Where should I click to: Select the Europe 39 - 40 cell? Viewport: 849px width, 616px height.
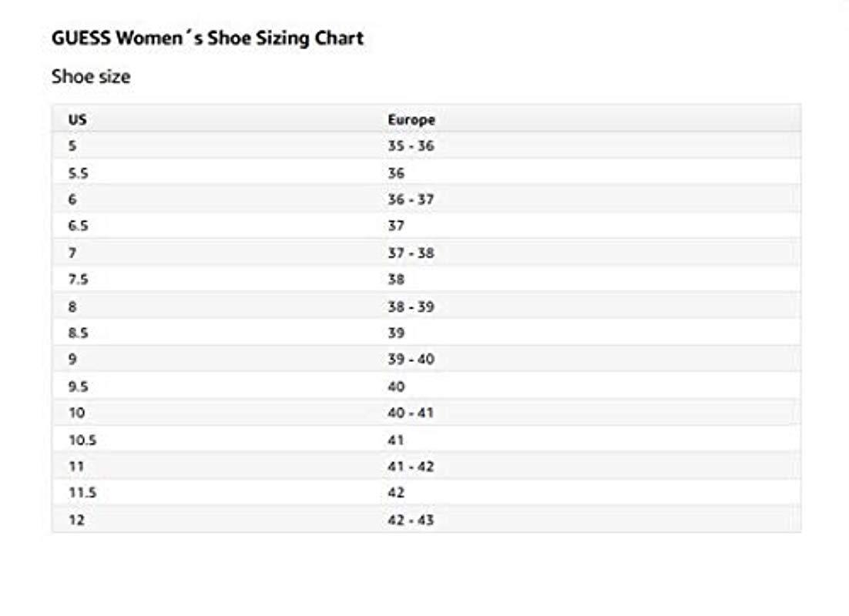(x=411, y=360)
